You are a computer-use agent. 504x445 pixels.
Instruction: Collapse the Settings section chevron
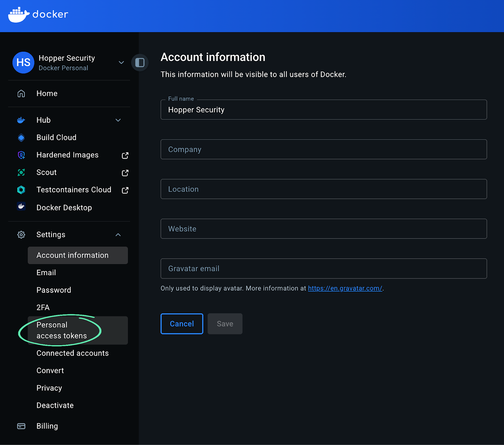(118, 235)
